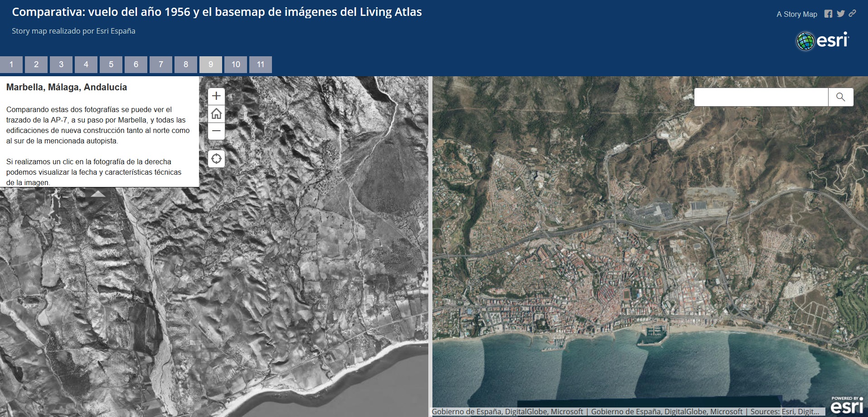Go to tab 1

point(11,64)
